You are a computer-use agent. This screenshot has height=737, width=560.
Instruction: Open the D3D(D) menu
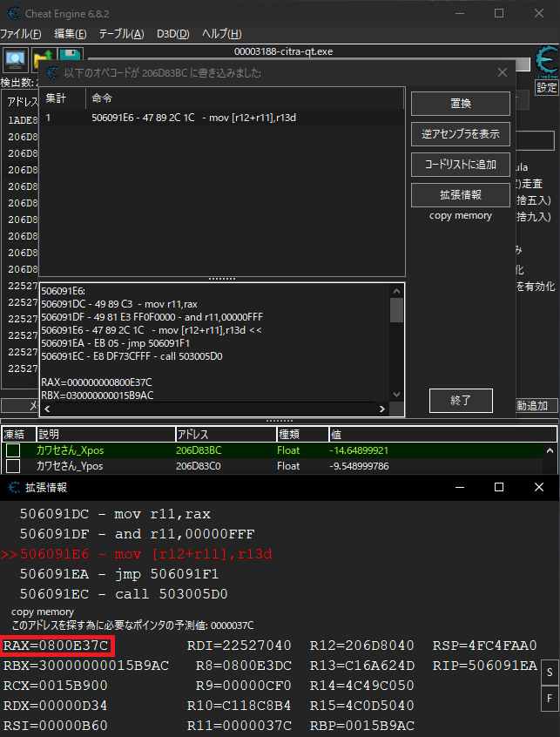[x=173, y=34]
